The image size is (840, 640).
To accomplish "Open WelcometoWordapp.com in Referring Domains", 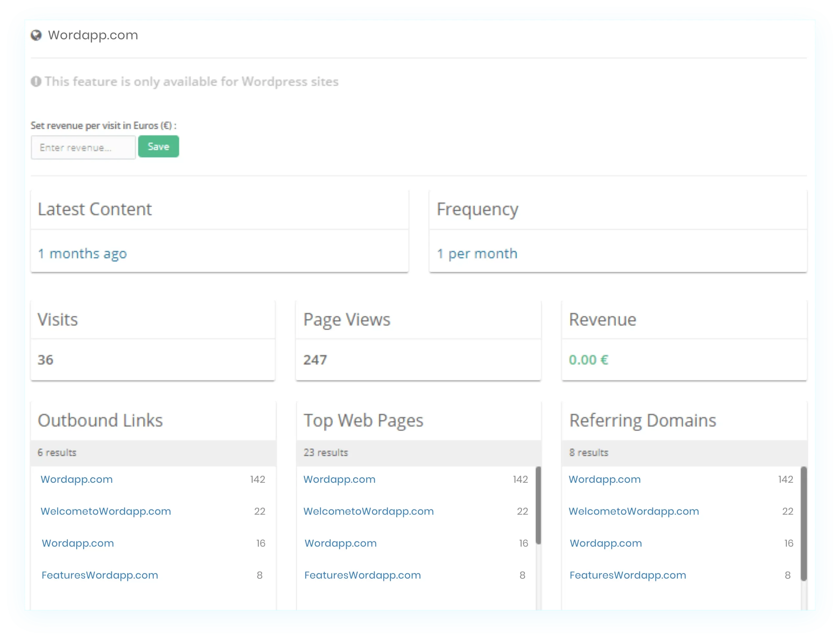I will coord(634,511).
